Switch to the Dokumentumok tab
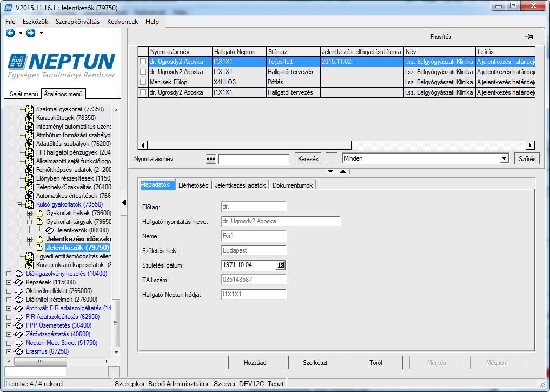Viewport: 550px width, 392px height. coord(293,185)
